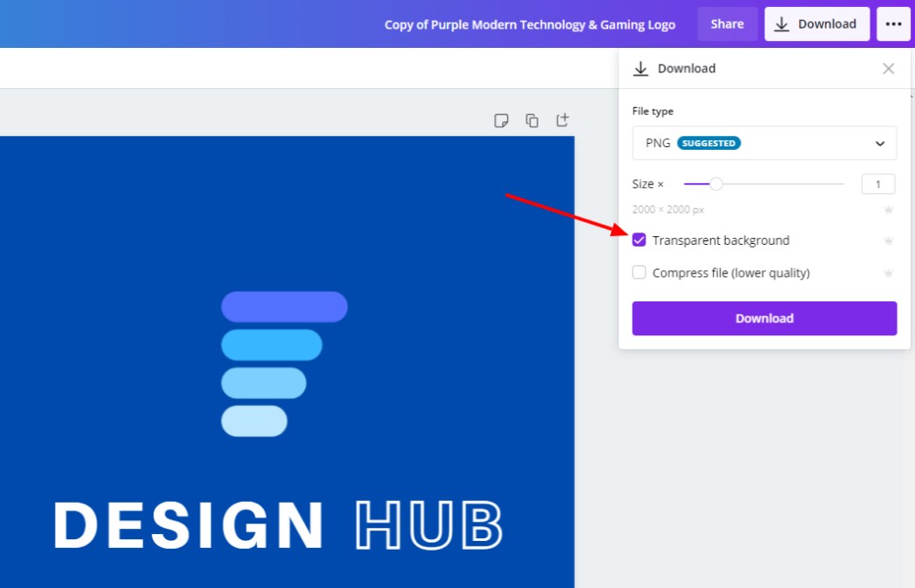Click the crown icon beside Compress file
The height and width of the screenshot is (588, 915).
coord(888,273)
